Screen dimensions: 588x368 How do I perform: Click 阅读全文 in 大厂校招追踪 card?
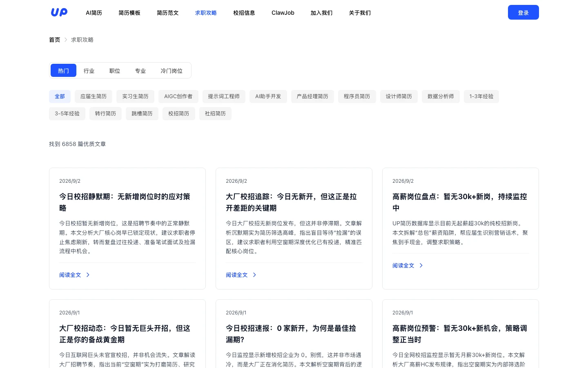[237, 275]
